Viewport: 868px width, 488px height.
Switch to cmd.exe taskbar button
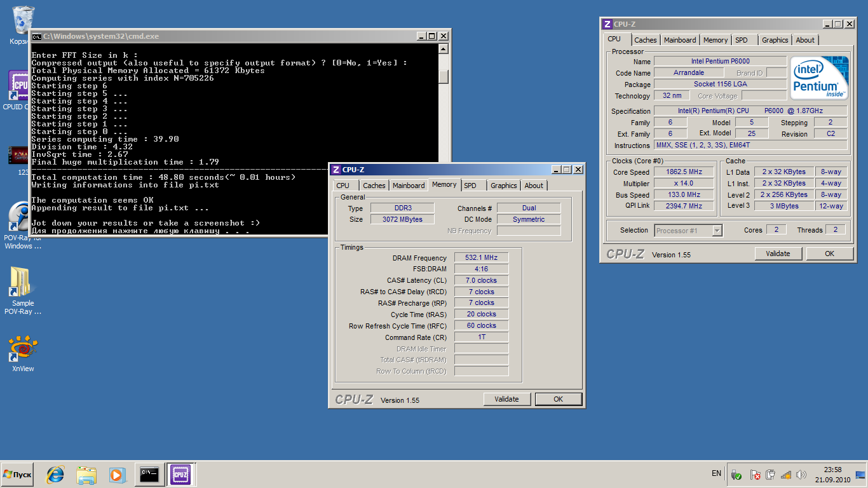click(x=149, y=475)
